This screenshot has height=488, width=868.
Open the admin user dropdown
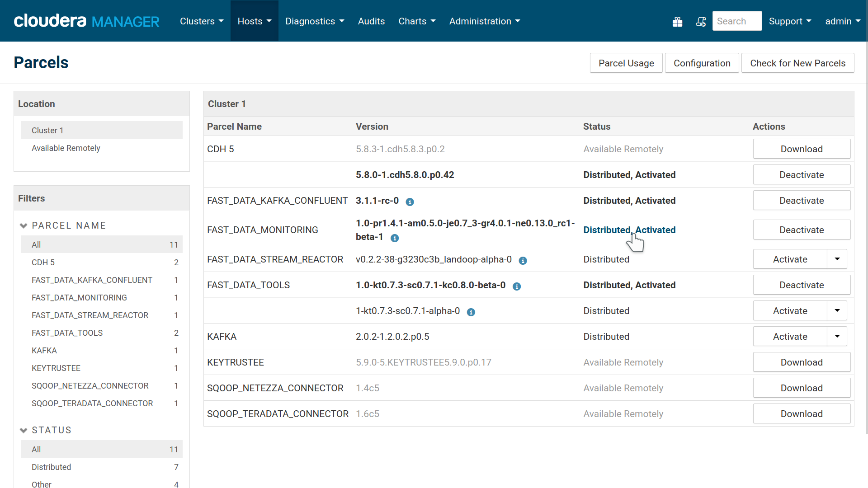[x=843, y=21]
